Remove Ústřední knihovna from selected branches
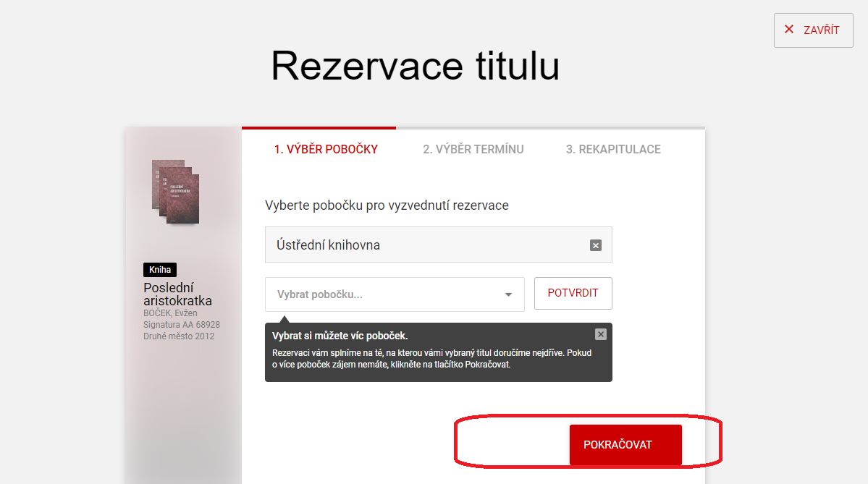This screenshot has height=484, width=868. 596,245
